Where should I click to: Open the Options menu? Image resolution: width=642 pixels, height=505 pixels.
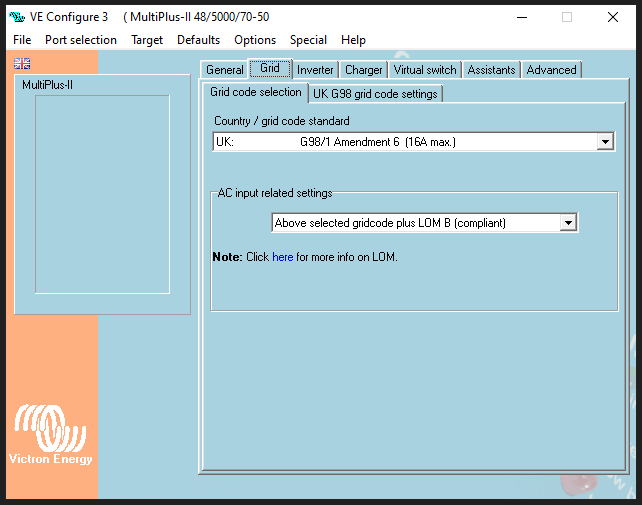[x=255, y=40]
